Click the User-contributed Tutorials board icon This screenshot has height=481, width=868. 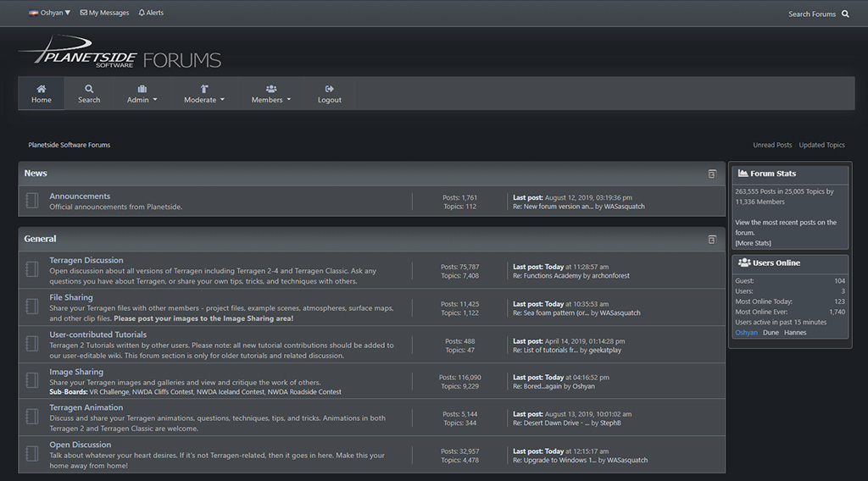32,343
